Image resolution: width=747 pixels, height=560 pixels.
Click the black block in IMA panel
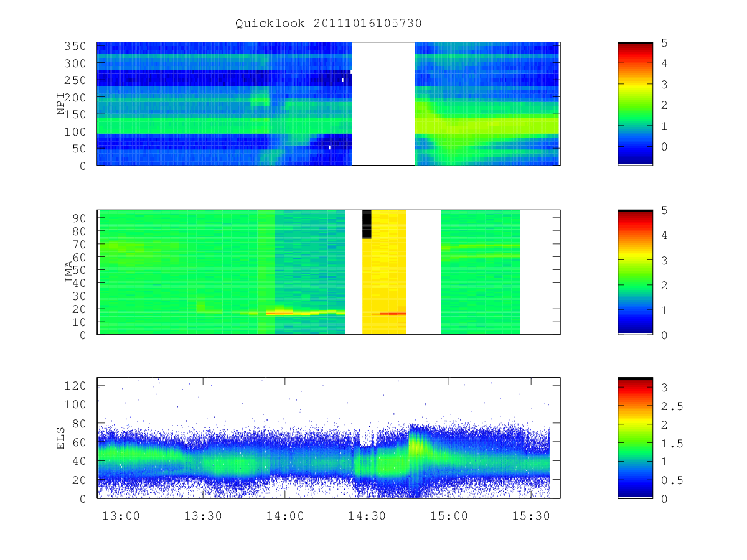tap(367, 224)
